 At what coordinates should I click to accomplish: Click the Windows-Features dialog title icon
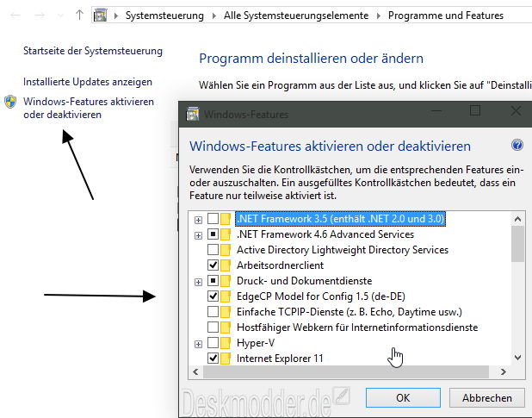[x=193, y=114]
